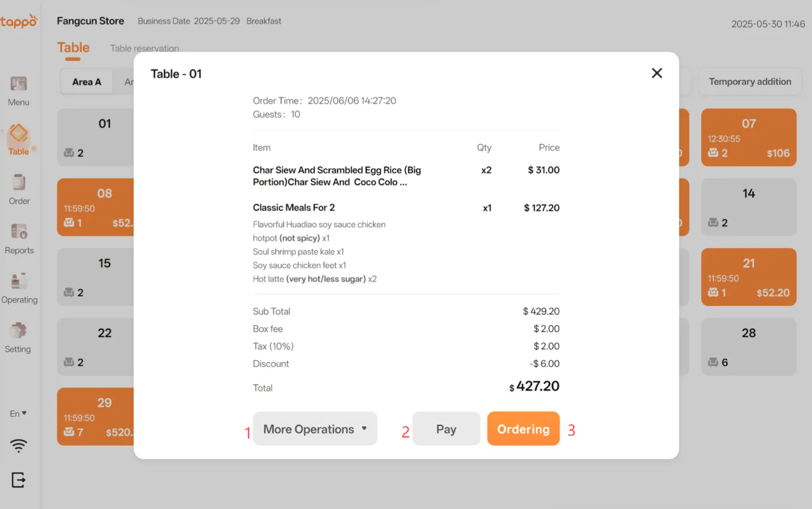Select the Area A tab
Image resolution: width=812 pixels, height=509 pixels.
click(x=87, y=82)
